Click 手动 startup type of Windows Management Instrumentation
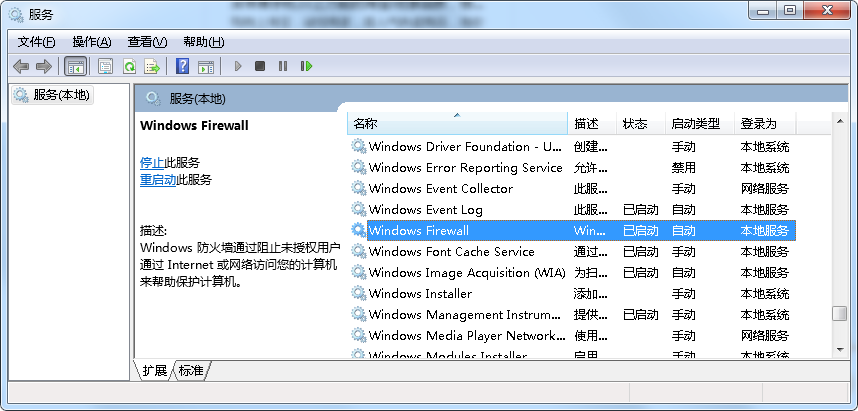The image size is (858, 411). [x=683, y=315]
